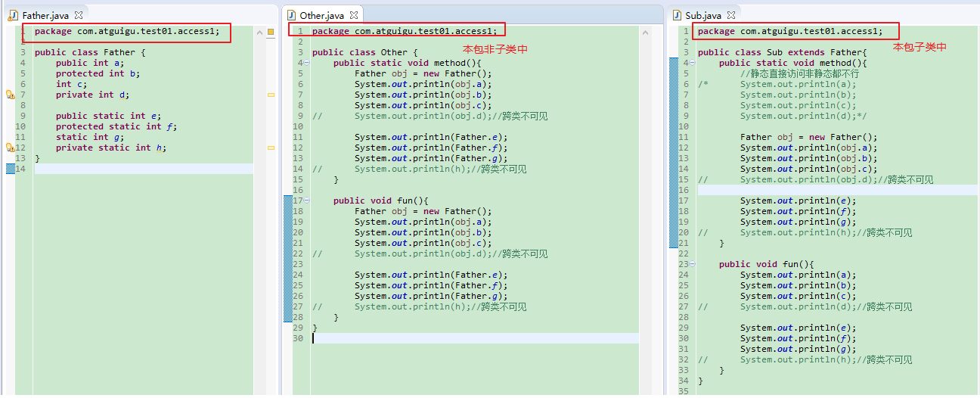
Task: Click the Java file icon on Sub.java tab
Action: click(677, 15)
